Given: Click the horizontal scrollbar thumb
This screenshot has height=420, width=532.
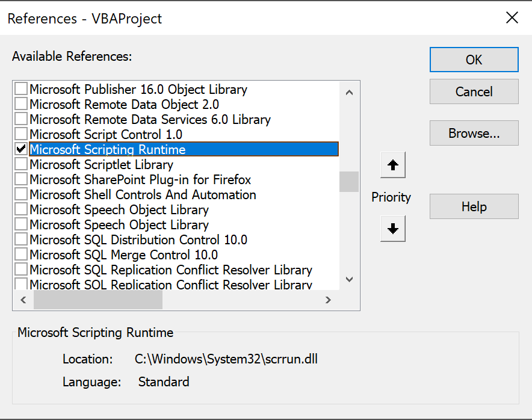Looking at the screenshot, I should pyautogui.click(x=97, y=300).
